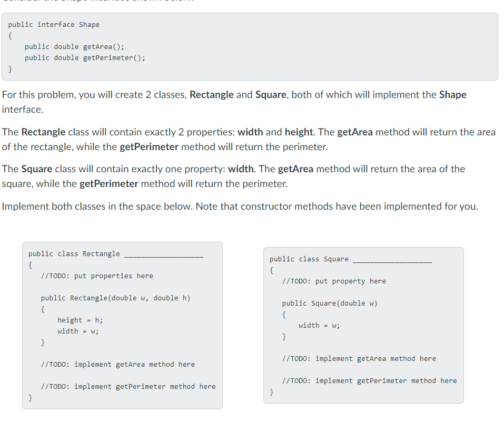Click the 'implement getPerimeter' TODO in Rectangle

pos(128,386)
